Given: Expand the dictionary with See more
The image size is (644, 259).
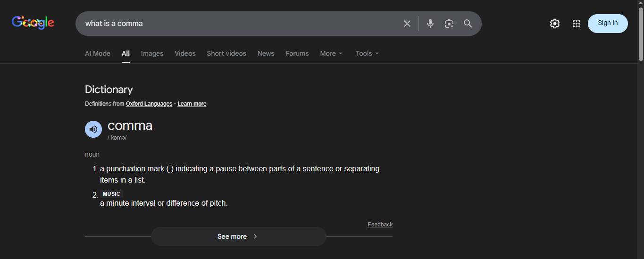Looking at the screenshot, I should (x=238, y=236).
